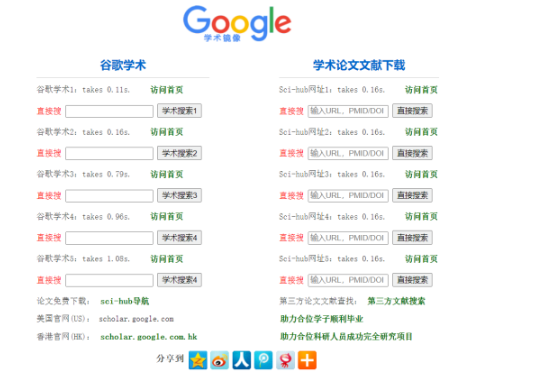Share to QQ Zone via star icon

(x=198, y=360)
